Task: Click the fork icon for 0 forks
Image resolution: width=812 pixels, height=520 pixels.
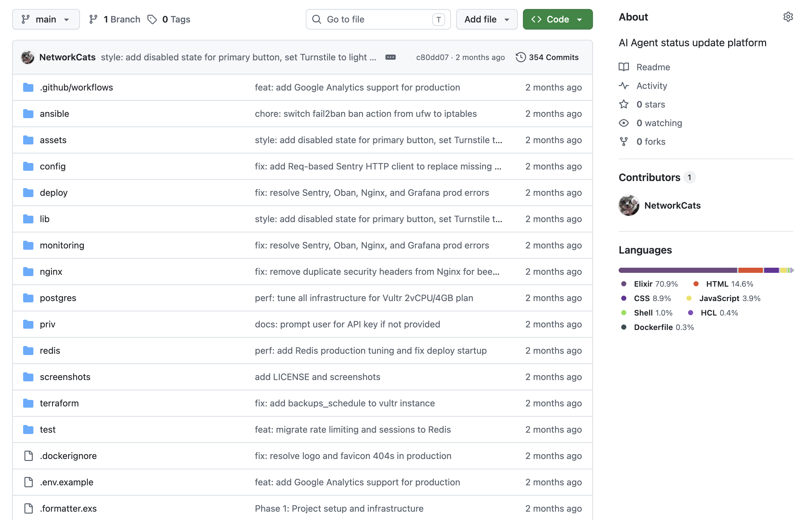Action: pos(624,142)
